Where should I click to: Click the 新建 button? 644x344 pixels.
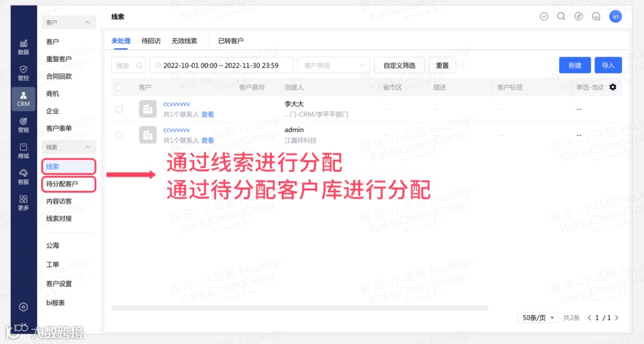pos(574,65)
